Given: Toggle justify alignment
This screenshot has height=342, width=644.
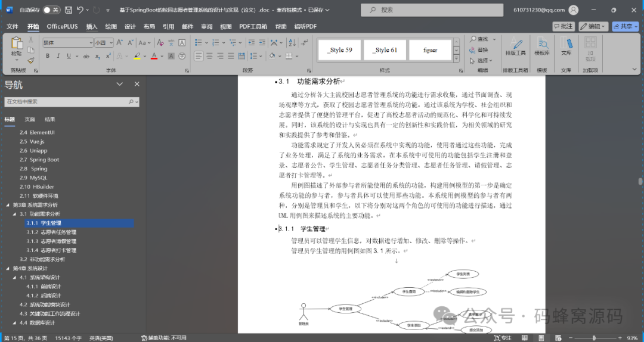Looking at the screenshot, I should point(231,56).
